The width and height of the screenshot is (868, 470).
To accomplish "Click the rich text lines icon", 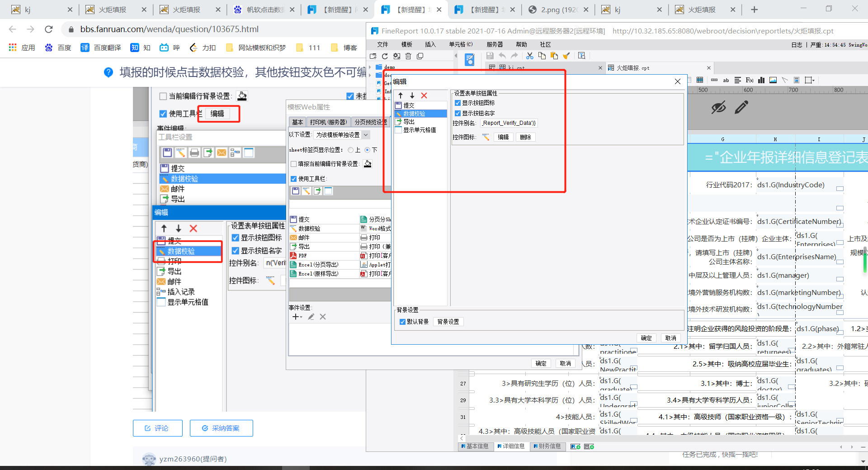I will [738, 80].
